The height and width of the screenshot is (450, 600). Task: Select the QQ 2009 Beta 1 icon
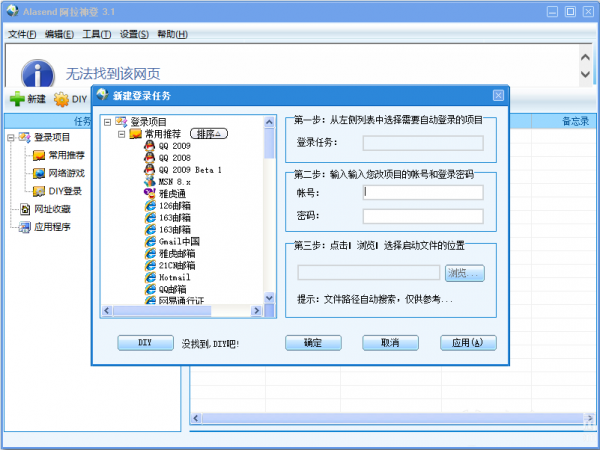click(150, 170)
